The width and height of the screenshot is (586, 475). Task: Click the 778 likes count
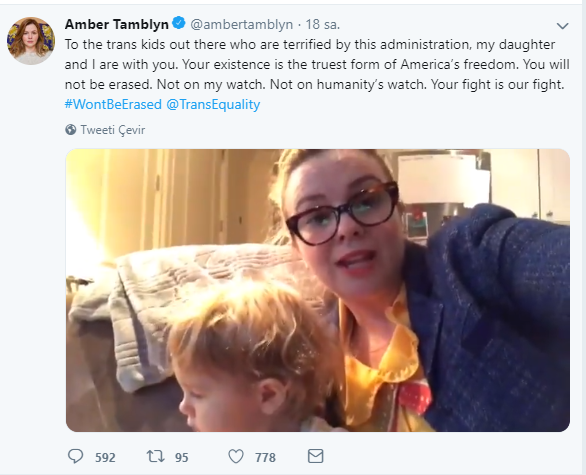[265, 457]
